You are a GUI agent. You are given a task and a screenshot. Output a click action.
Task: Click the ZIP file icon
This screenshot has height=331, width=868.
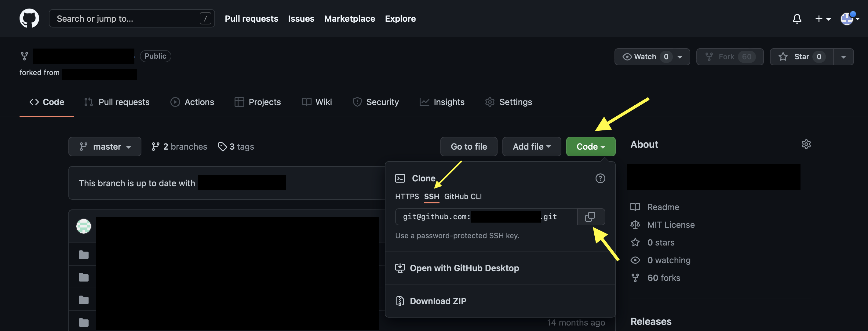[400, 301]
